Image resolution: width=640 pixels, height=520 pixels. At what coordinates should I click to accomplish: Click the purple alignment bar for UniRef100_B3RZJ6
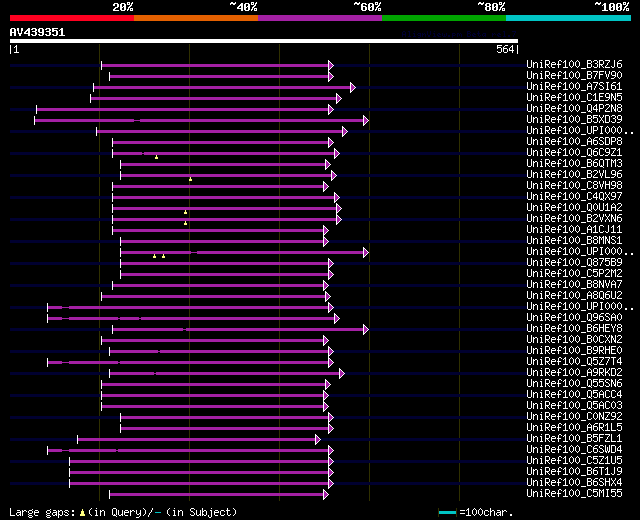[215, 65]
